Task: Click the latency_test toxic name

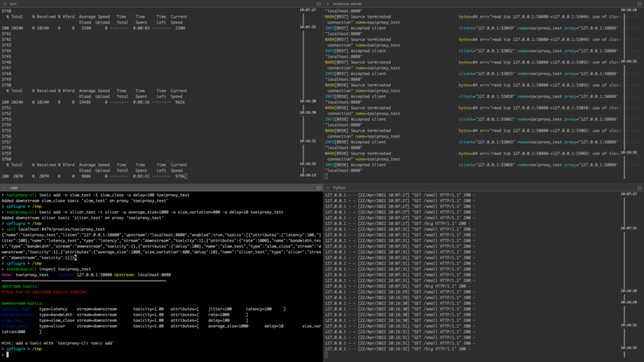Action: point(16,309)
